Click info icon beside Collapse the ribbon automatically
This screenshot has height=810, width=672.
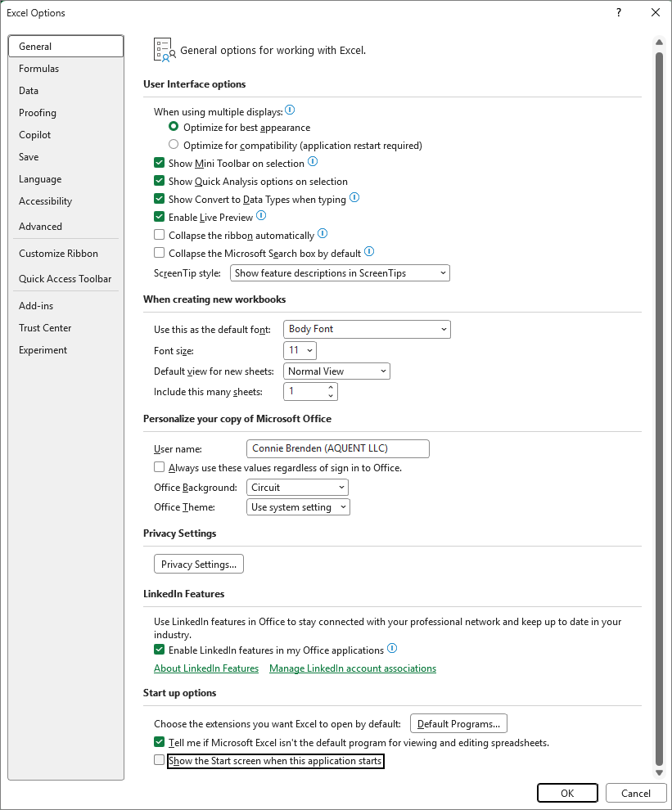pyautogui.click(x=322, y=234)
